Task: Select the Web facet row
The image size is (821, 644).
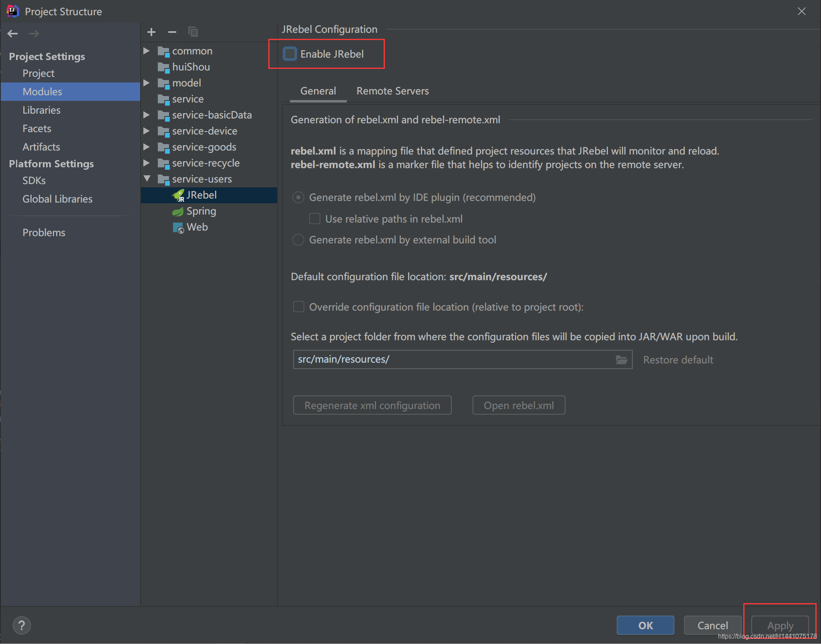Action: click(209, 227)
